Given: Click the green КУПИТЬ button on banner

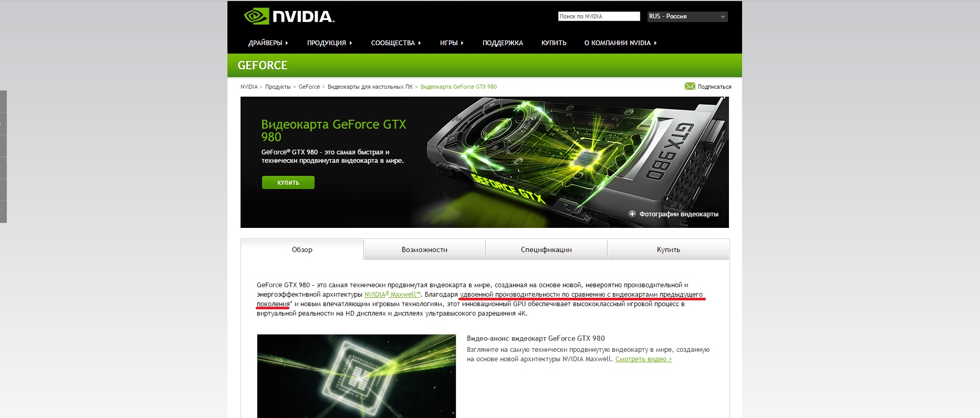Looking at the screenshot, I should pyautogui.click(x=288, y=182).
